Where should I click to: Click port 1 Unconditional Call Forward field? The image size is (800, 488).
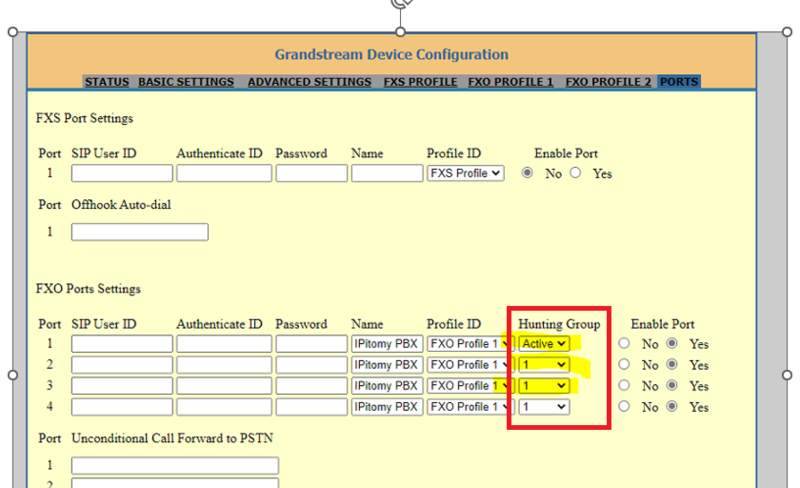pyautogui.click(x=174, y=466)
